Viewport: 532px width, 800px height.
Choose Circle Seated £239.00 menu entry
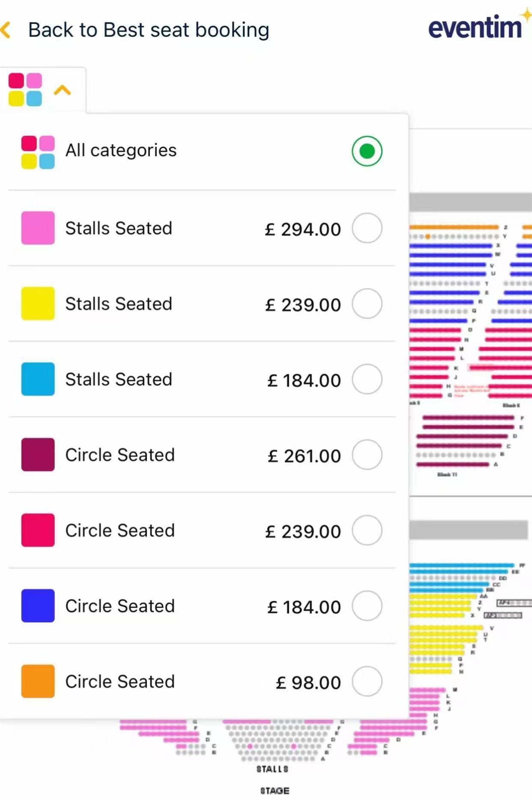[x=202, y=531]
